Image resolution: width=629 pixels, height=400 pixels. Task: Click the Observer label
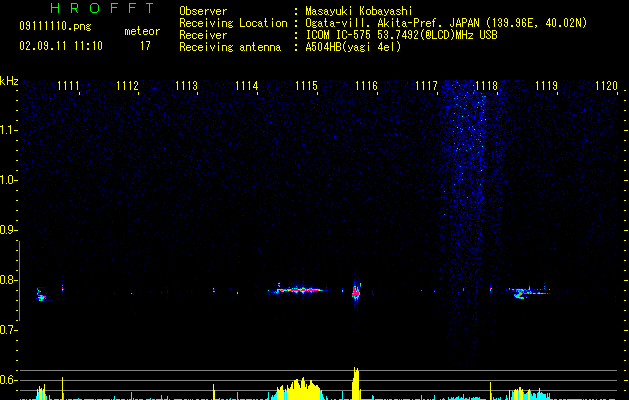pyautogui.click(x=203, y=11)
